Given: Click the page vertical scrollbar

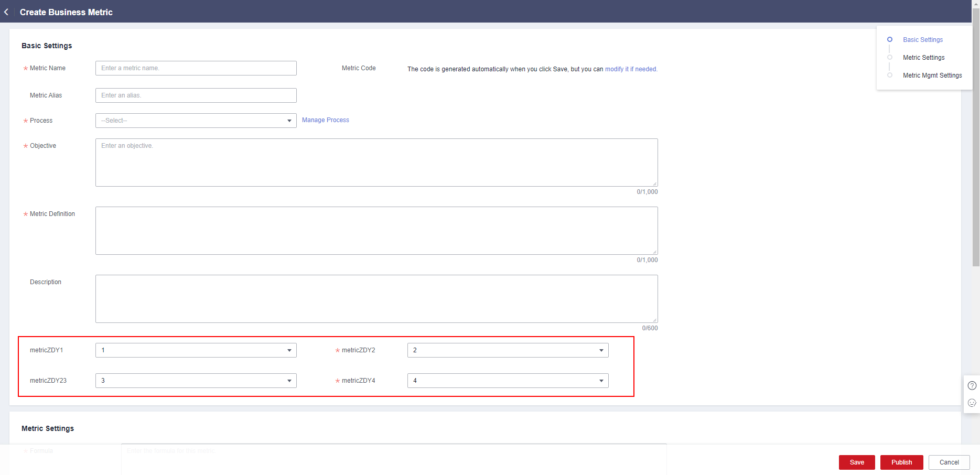Looking at the screenshot, I should [x=976, y=136].
